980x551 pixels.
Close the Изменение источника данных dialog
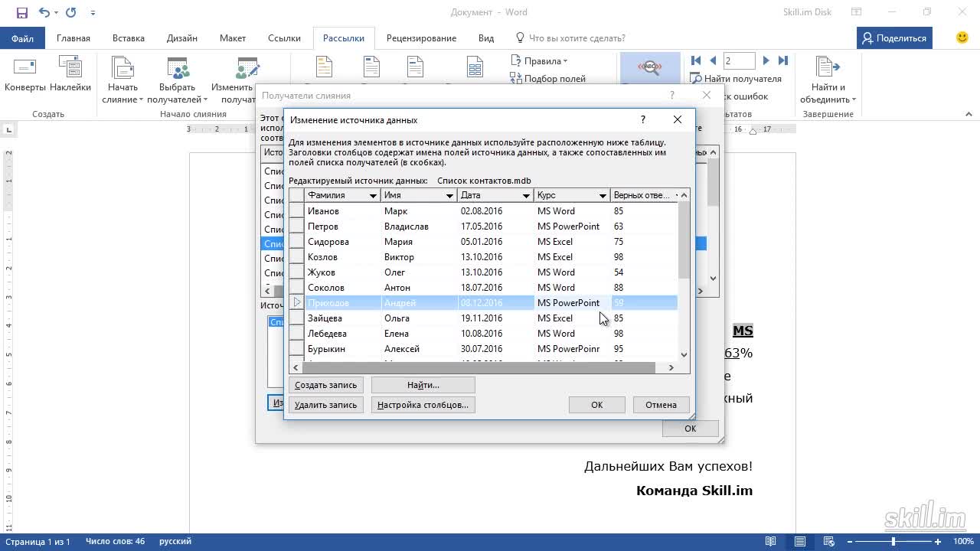(x=677, y=119)
